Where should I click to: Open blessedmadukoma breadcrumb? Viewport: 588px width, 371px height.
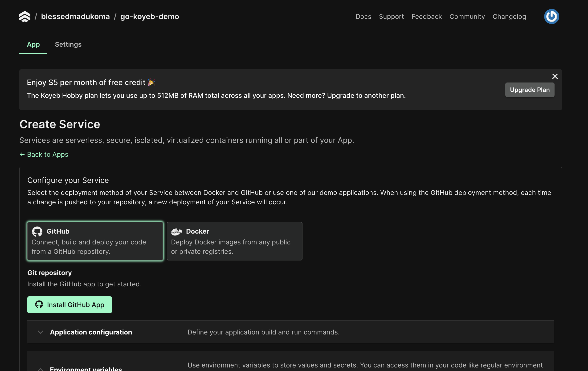click(75, 16)
